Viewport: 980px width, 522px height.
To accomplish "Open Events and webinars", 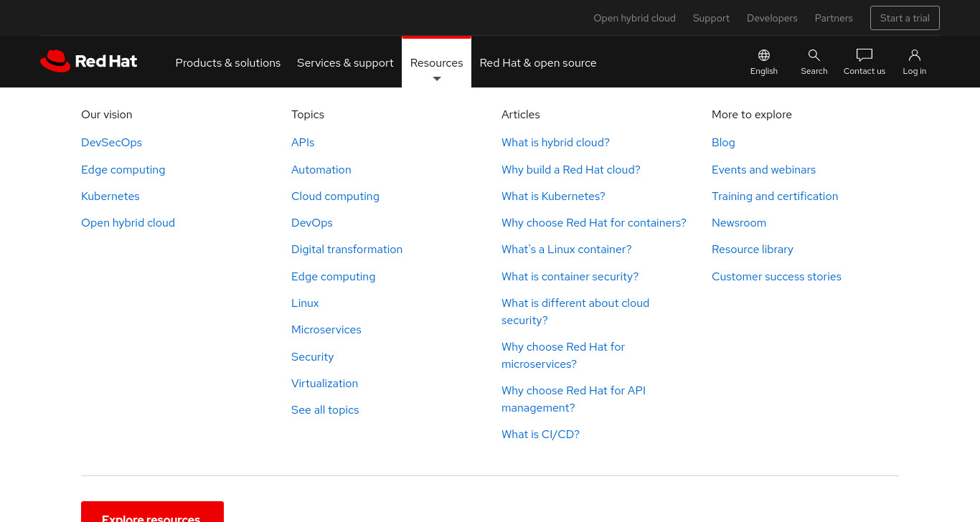I will point(763,170).
